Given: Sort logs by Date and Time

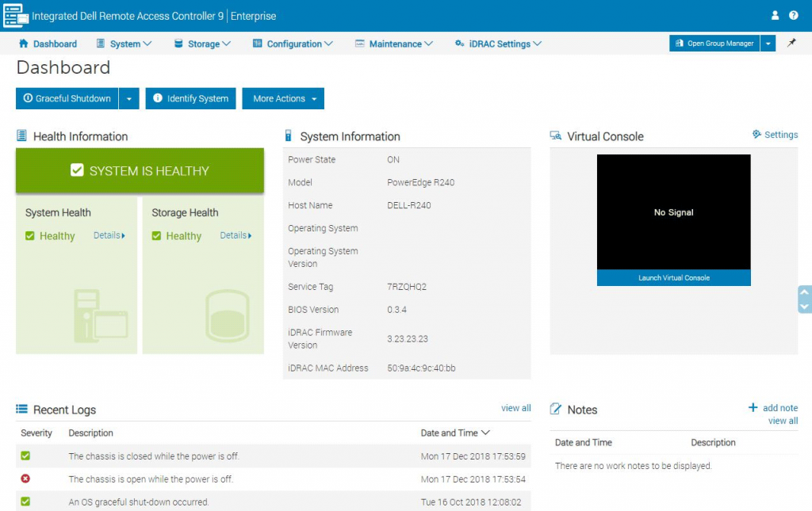Looking at the screenshot, I should click(454, 433).
